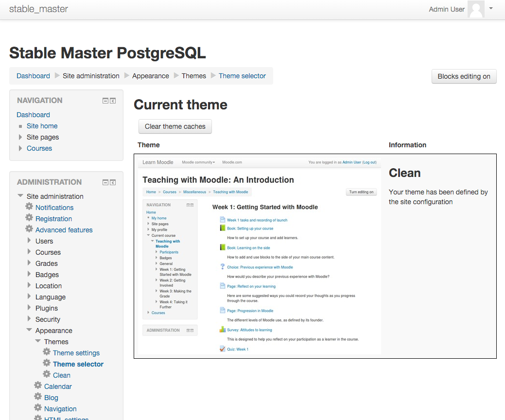Click the stable_master site brand link
Viewport: 505px width, 420px height.
pyautogui.click(x=39, y=9)
